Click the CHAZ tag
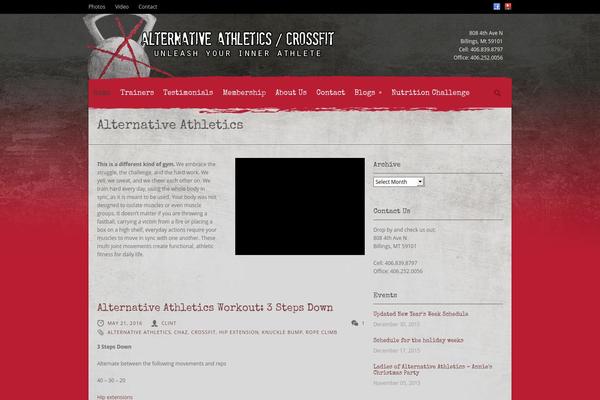 (181, 332)
